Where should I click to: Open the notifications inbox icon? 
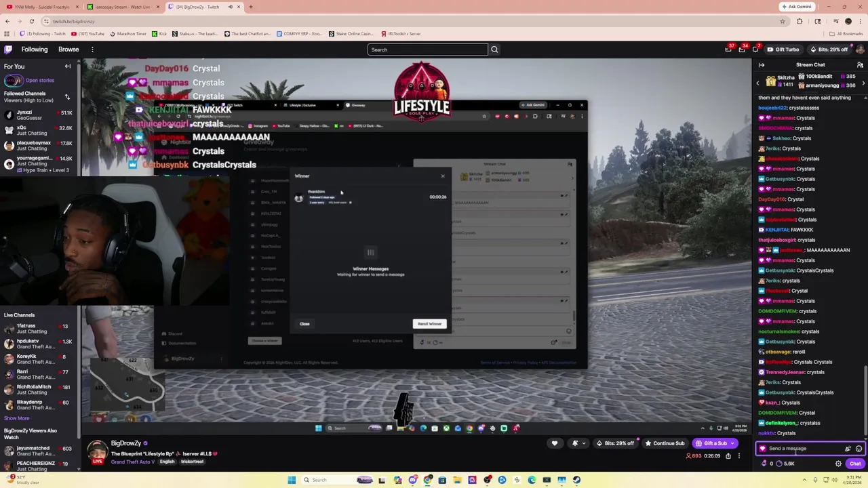pyautogui.click(x=742, y=49)
